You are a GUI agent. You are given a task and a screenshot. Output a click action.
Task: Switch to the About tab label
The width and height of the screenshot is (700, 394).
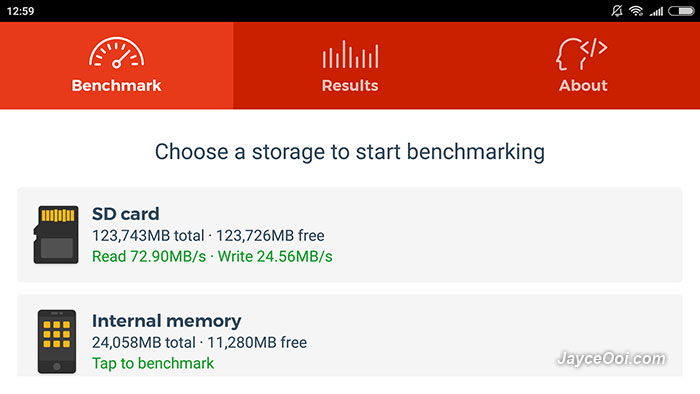[583, 85]
